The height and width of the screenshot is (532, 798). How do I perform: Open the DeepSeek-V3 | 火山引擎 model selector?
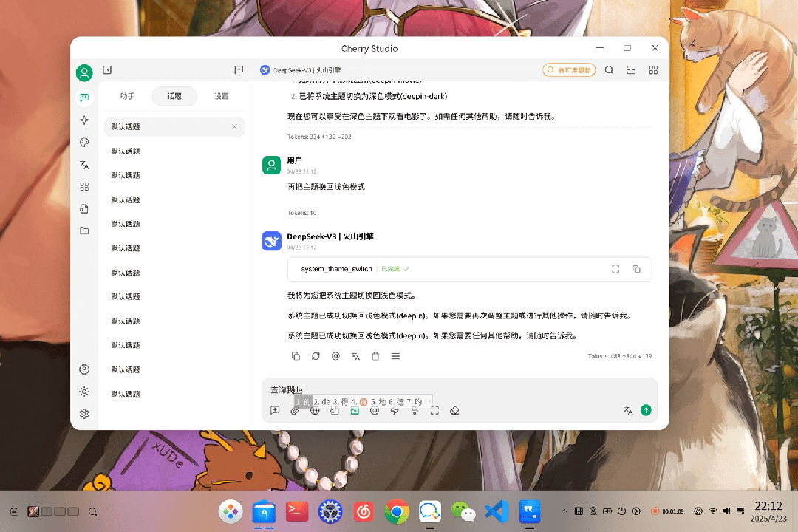point(300,70)
